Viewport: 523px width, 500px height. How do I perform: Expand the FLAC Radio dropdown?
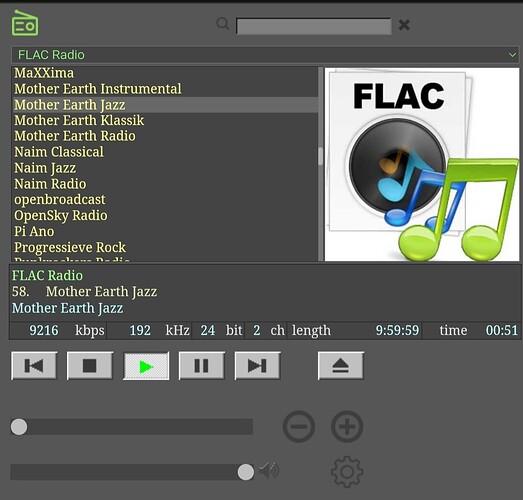pos(265,55)
